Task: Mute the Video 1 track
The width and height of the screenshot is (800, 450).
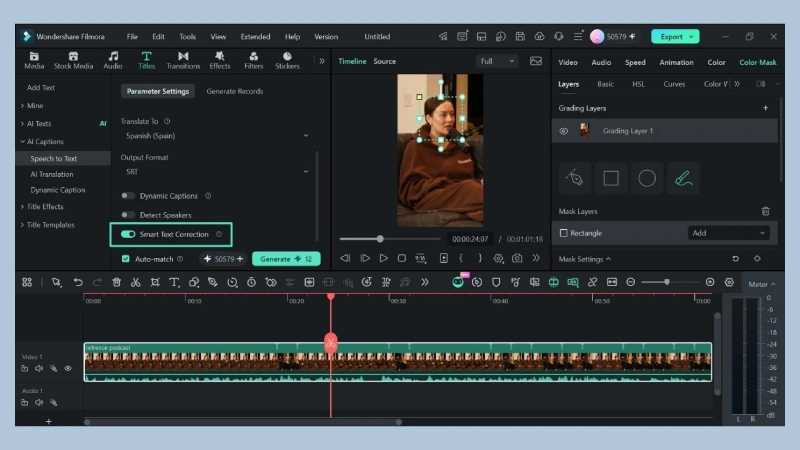Action: (x=39, y=368)
